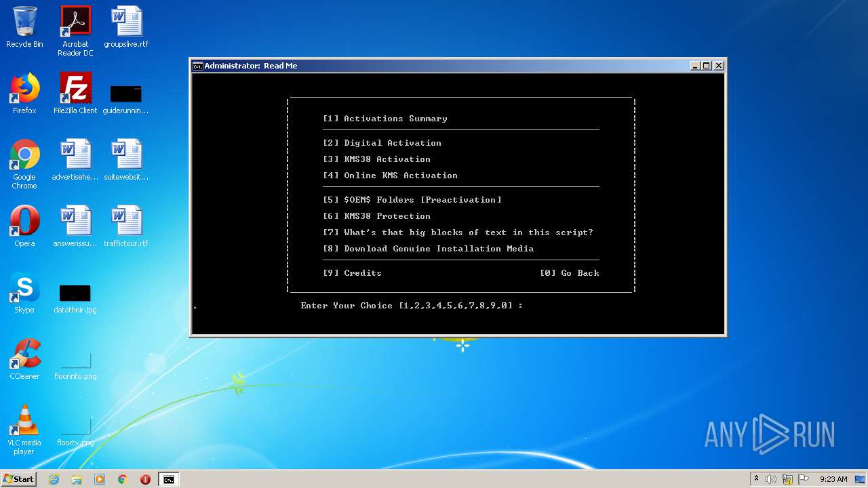
Task: Click the 'Enter Your Choice' prompt line
Action: tap(412, 306)
